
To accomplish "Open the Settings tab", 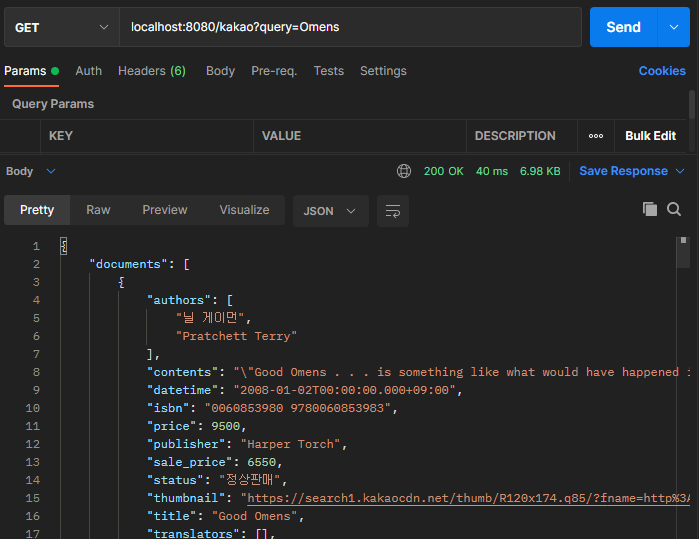I will (x=383, y=71).
